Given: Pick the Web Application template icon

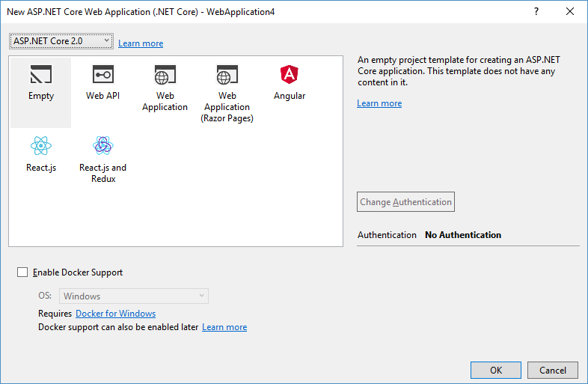Looking at the screenshot, I should (165, 74).
